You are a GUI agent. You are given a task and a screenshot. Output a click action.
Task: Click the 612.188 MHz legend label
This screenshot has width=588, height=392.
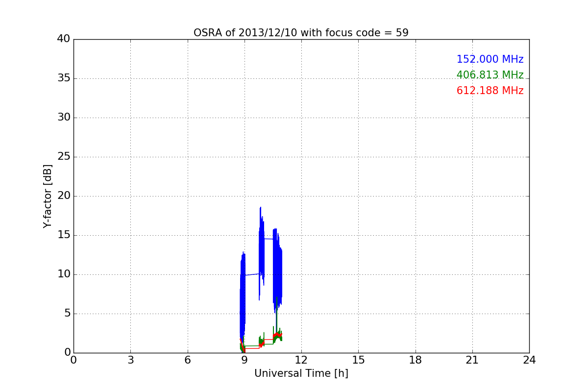point(490,91)
